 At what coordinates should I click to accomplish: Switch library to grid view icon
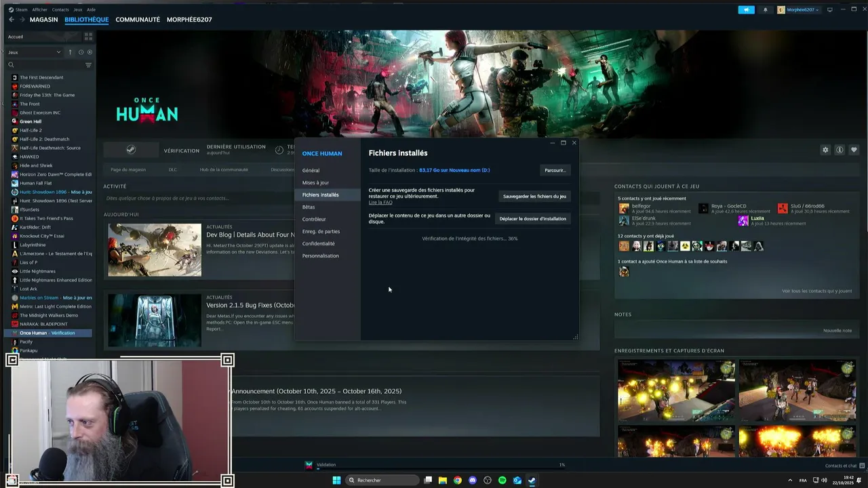(88, 37)
